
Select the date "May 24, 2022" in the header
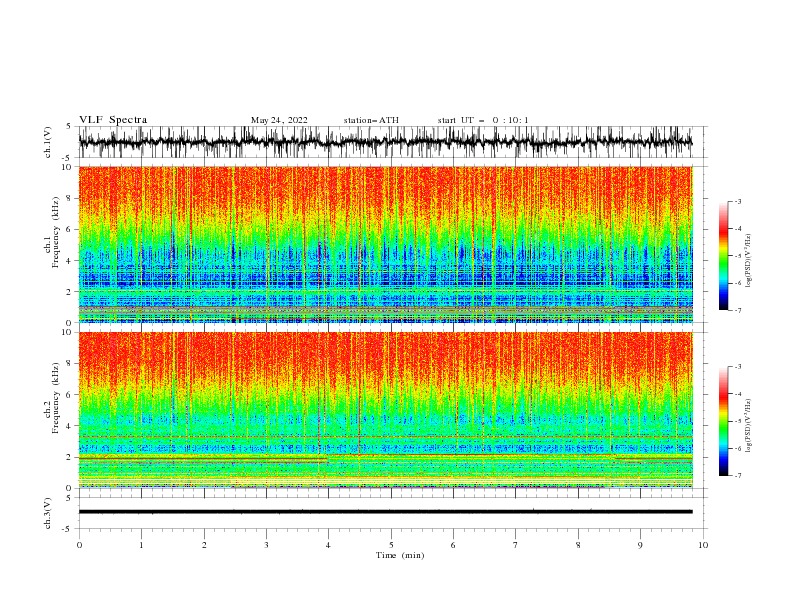point(279,120)
